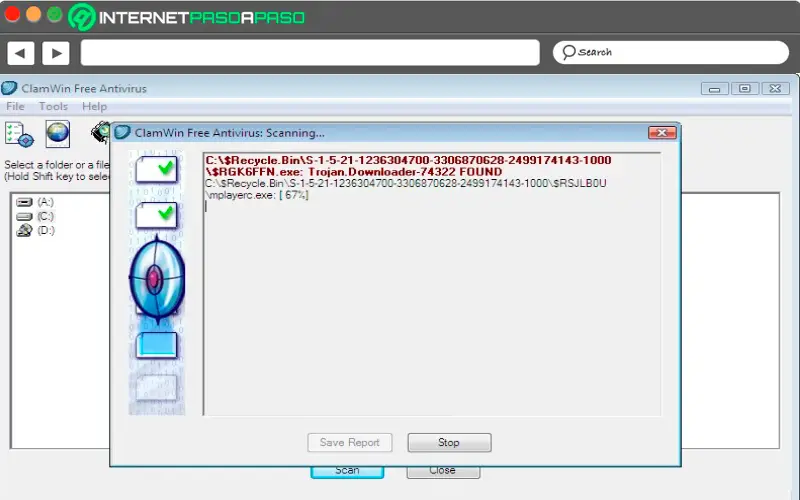
Task: Click the ClamWin icon in Scanning dialog title
Action: click(122, 132)
